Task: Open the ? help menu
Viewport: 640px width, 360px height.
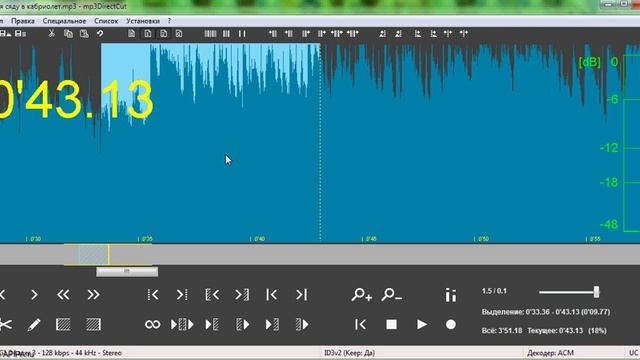Action: click(169, 21)
